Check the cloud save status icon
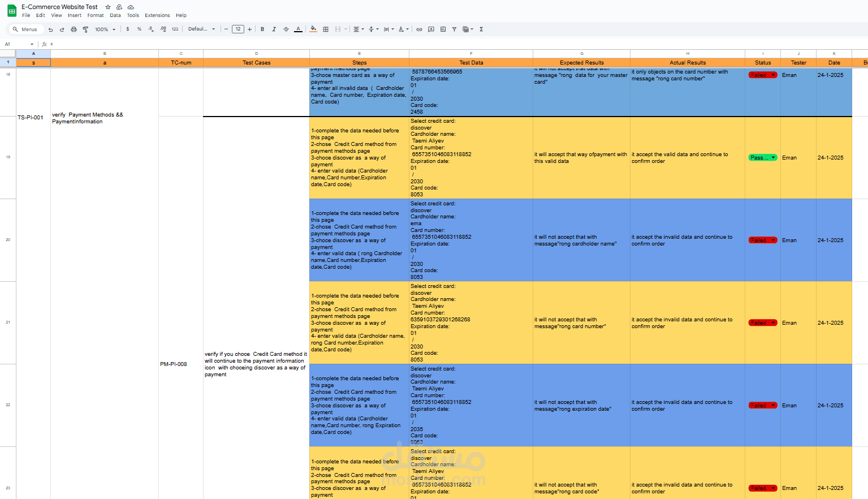Image resolution: width=868 pixels, height=499 pixels. pyautogui.click(x=131, y=7)
